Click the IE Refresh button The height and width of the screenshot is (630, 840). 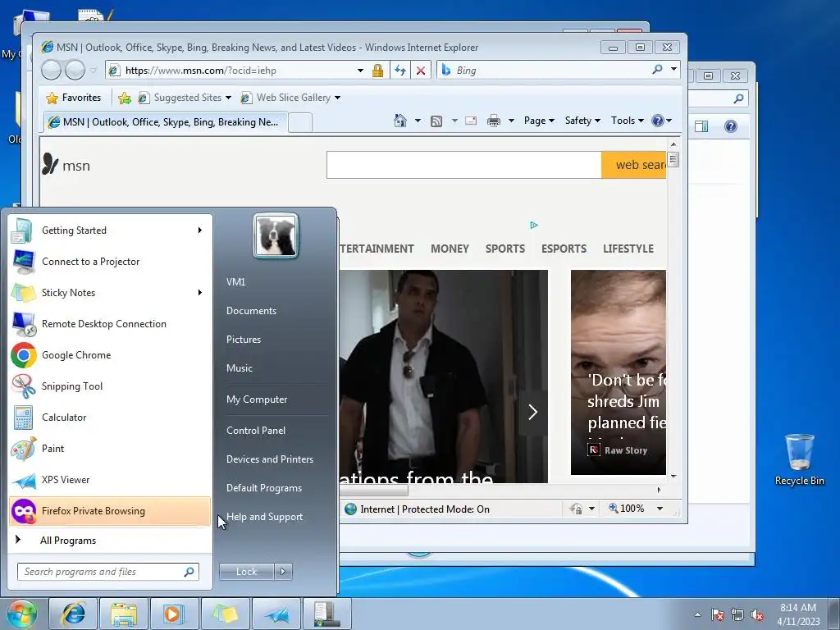point(400,71)
